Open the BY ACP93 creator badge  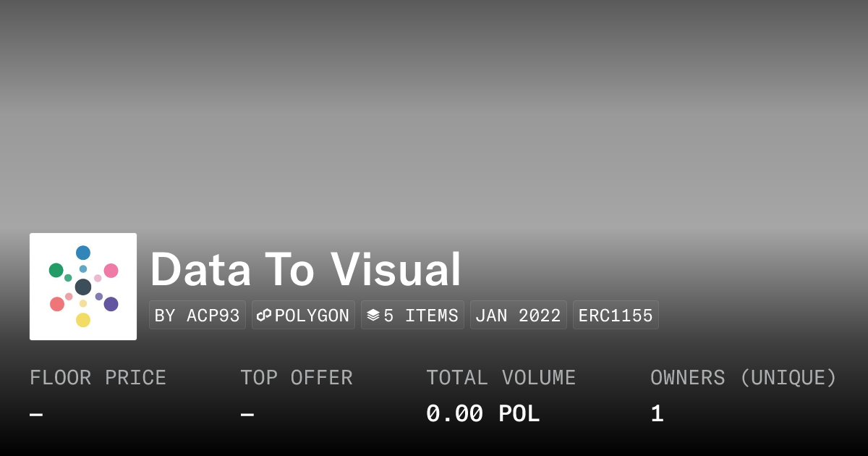tap(197, 316)
